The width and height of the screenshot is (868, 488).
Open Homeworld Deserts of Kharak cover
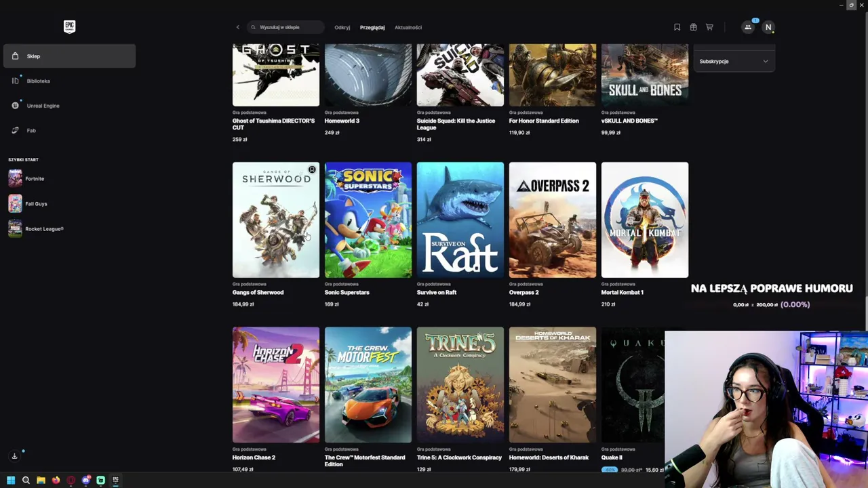(553, 385)
